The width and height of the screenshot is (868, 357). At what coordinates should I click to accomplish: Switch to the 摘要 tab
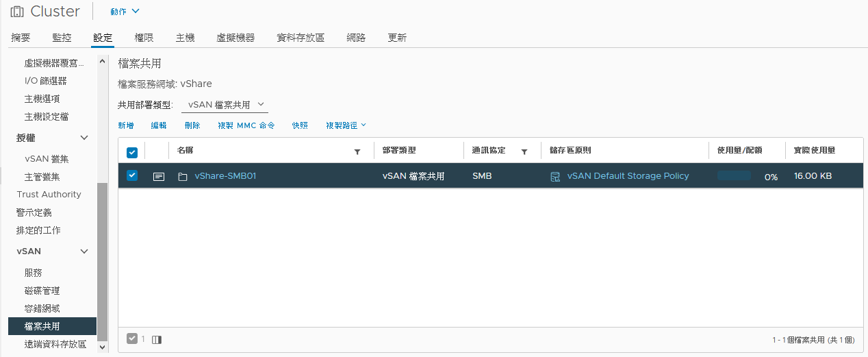point(21,38)
